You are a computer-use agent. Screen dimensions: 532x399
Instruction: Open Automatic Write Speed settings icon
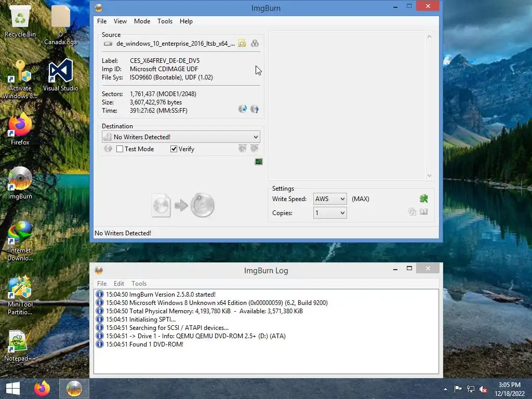tap(423, 199)
